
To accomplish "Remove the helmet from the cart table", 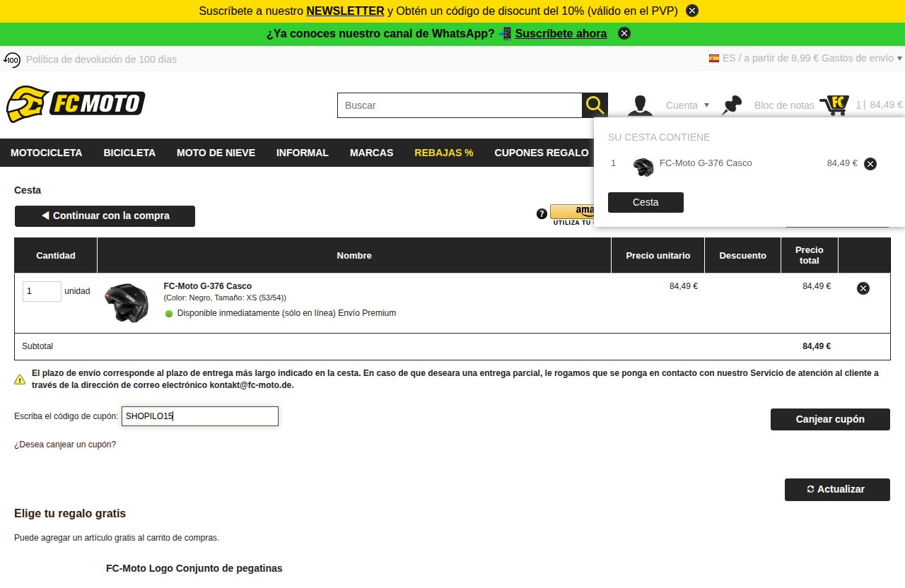I will click(863, 288).
